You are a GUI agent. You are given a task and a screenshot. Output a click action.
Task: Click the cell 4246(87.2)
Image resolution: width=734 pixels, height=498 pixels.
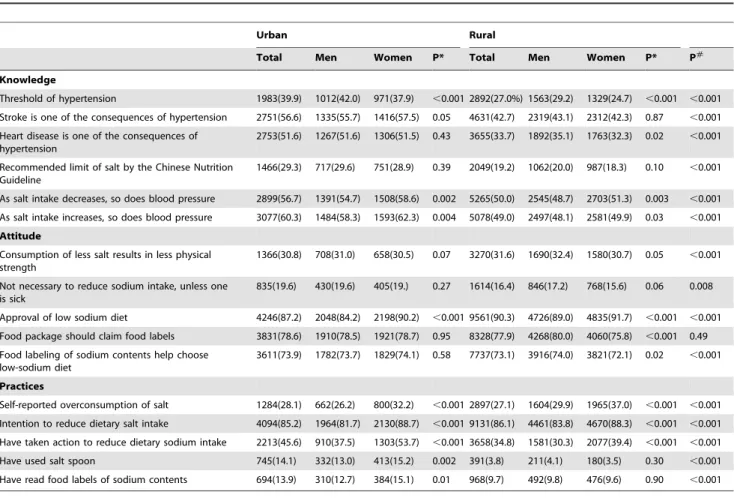(279, 318)
